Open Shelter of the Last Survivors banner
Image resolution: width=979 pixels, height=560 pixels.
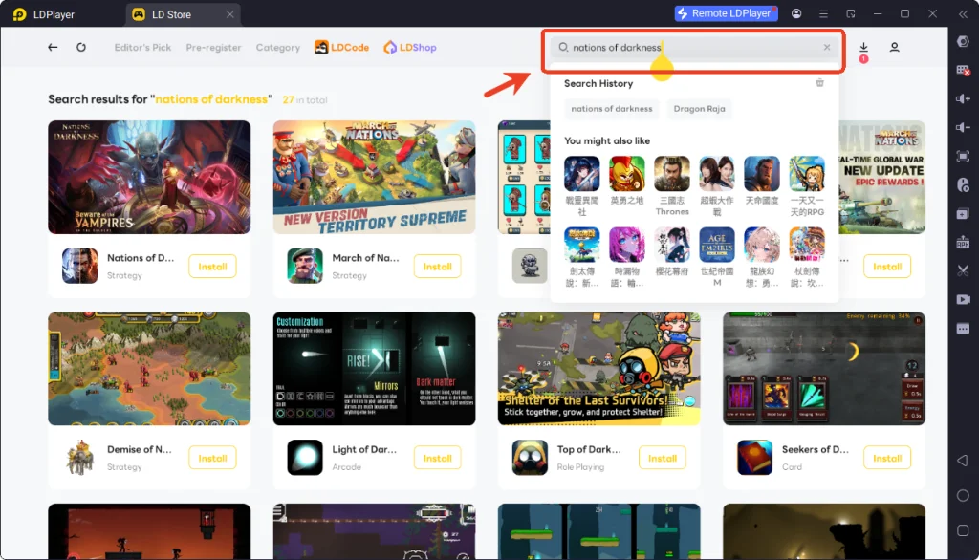pyautogui.click(x=598, y=369)
